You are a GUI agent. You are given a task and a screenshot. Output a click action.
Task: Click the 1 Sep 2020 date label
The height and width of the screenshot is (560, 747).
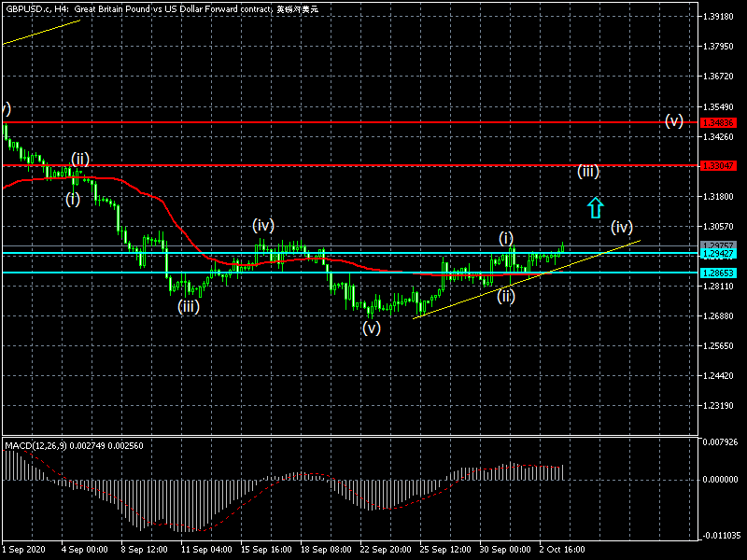coord(25,551)
